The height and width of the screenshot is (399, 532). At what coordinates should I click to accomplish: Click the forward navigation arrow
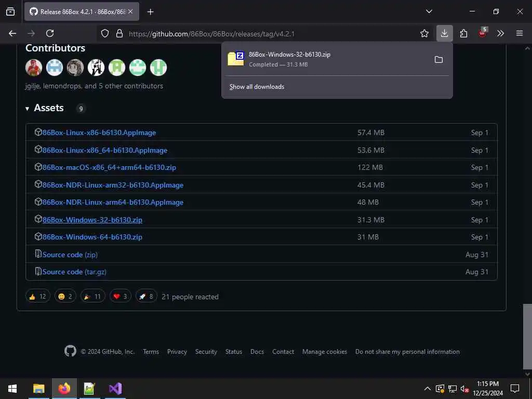tap(31, 33)
